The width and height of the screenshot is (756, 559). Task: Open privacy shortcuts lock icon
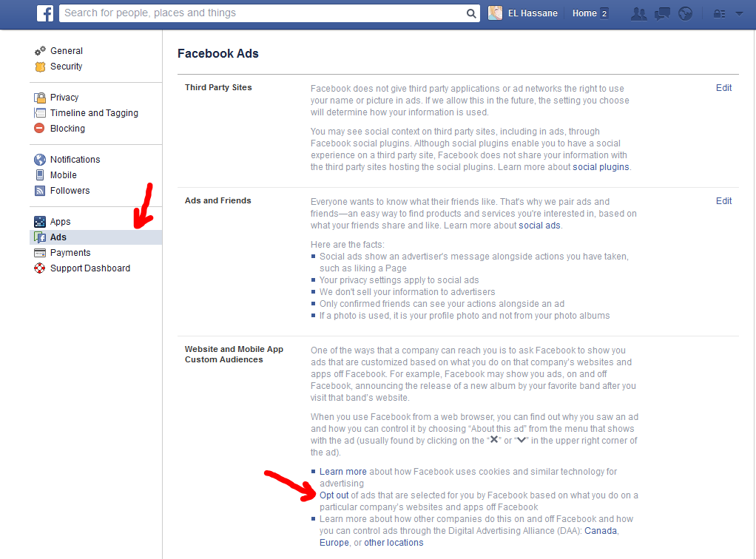point(719,13)
